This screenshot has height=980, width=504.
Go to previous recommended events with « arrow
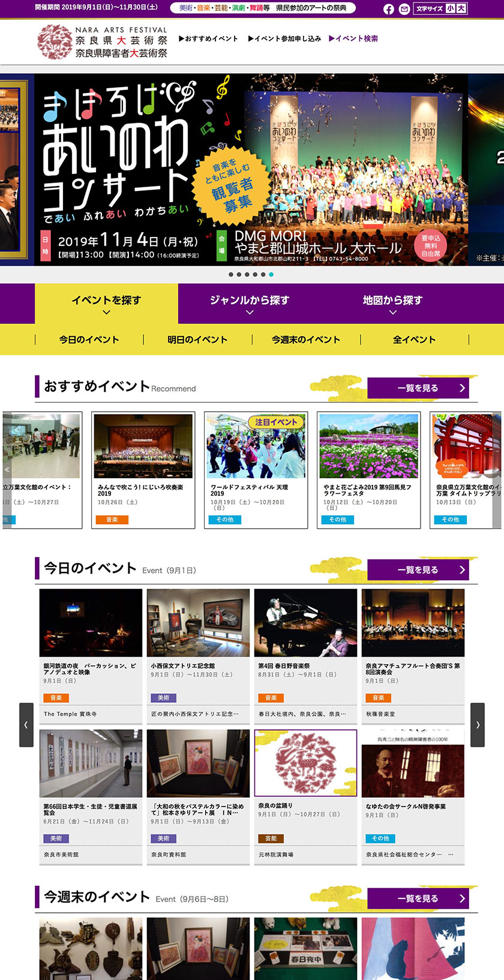coord(7,470)
